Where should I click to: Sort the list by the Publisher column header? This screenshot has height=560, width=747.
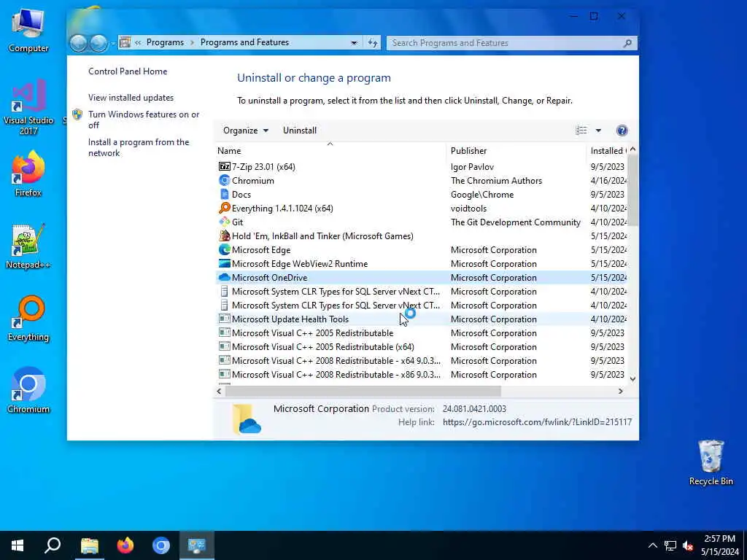point(516,150)
